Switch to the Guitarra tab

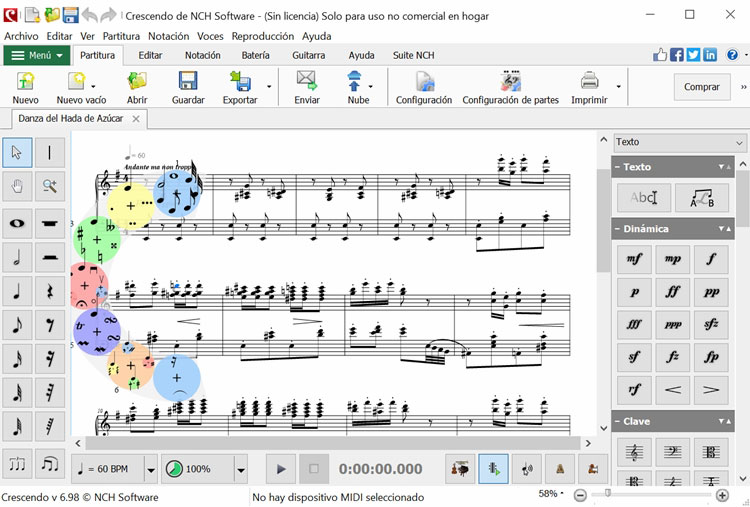pos(309,55)
